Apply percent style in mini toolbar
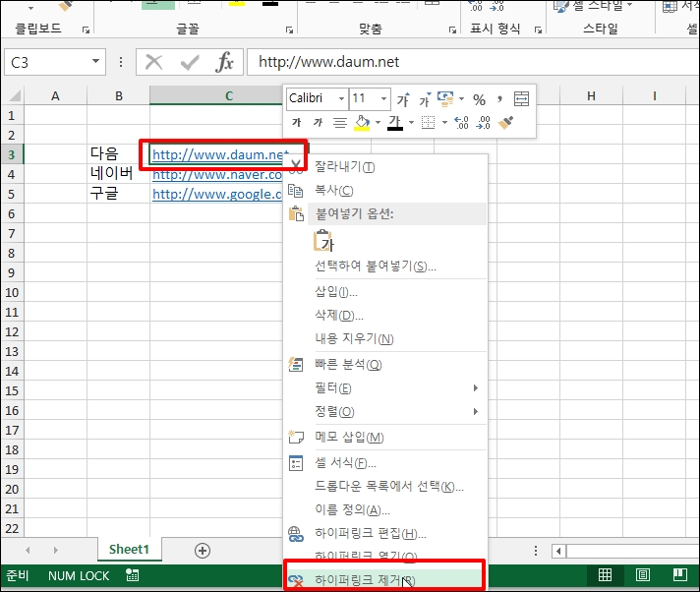Viewport: 700px width, 592px height. pyautogui.click(x=479, y=99)
